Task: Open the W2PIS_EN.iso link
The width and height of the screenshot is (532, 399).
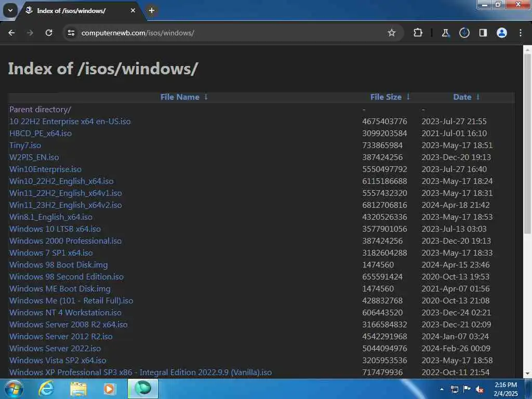Action: click(x=34, y=157)
